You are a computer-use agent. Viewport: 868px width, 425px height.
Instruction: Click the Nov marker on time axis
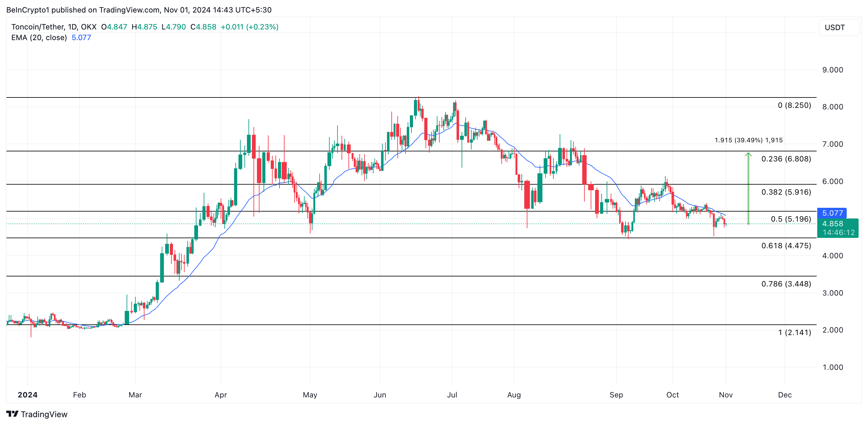click(x=725, y=395)
